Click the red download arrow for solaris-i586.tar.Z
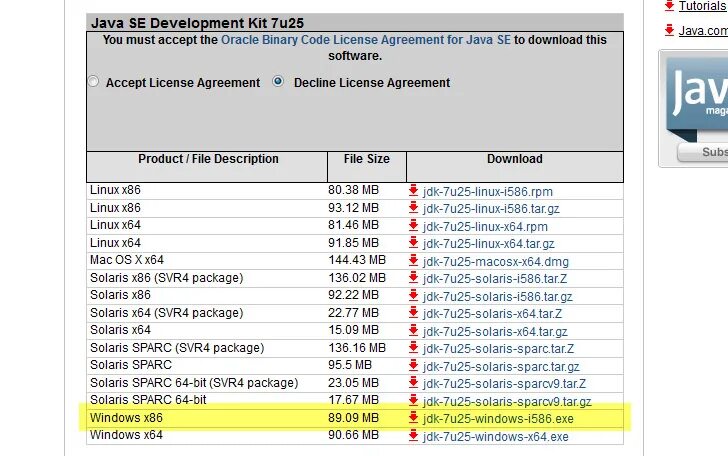This screenshot has width=728, height=456. coord(413,278)
